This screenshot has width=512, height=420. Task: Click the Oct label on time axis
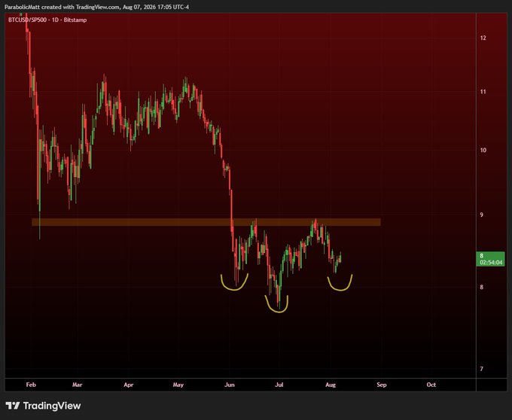click(431, 385)
